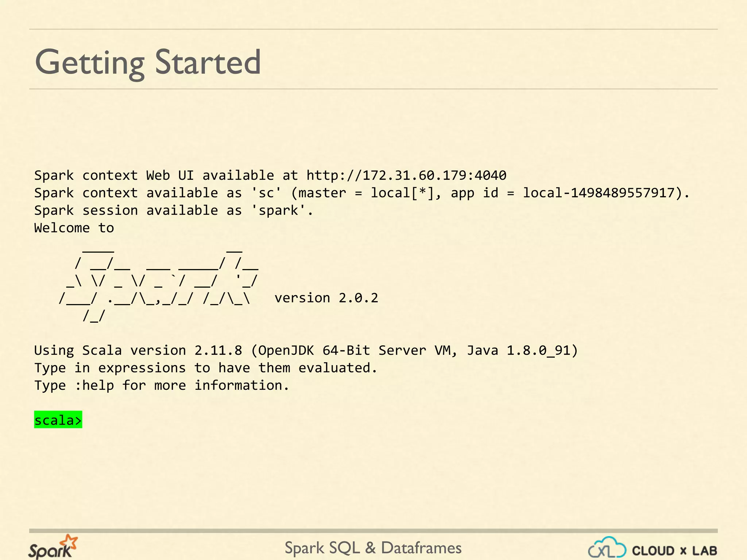The width and height of the screenshot is (747, 560).
Task: Click the 'Spark SQL & Dataframes' footer text
Action: [x=373, y=548]
